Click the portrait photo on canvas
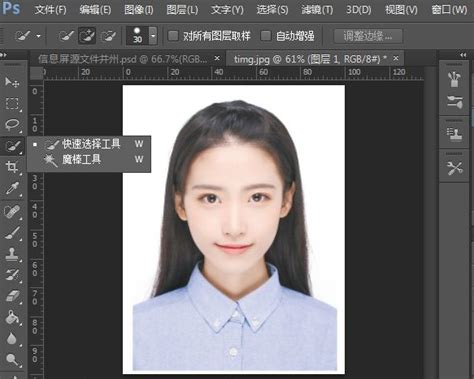 click(x=234, y=229)
